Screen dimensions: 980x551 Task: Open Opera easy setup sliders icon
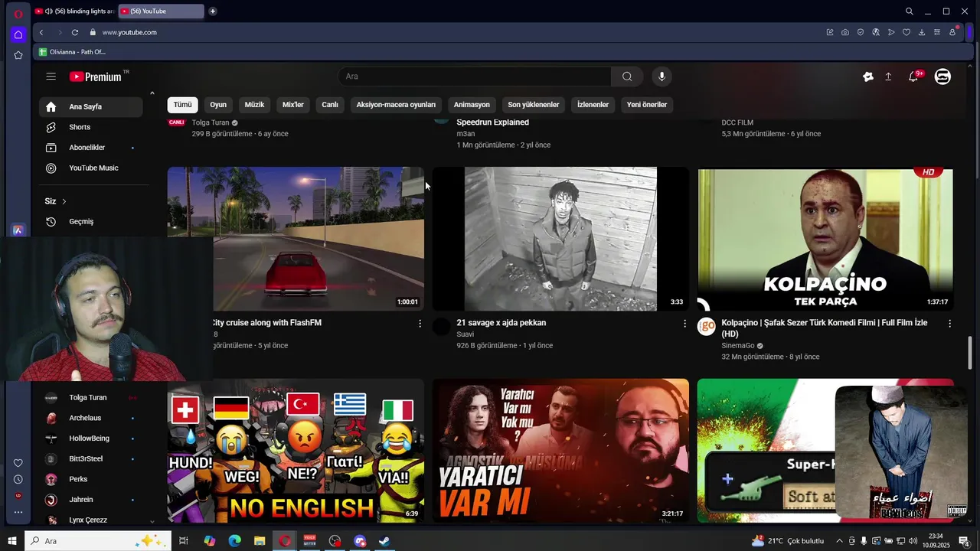pyautogui.click(x=937, y=32)
